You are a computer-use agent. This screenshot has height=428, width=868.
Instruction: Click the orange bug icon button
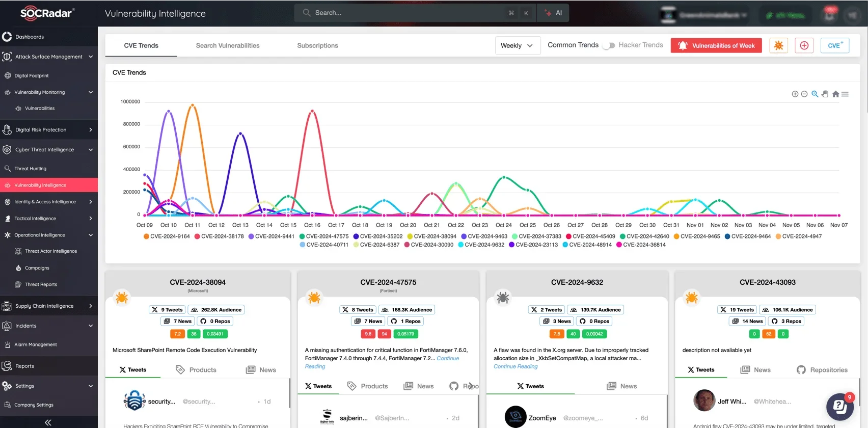(778, 45)
